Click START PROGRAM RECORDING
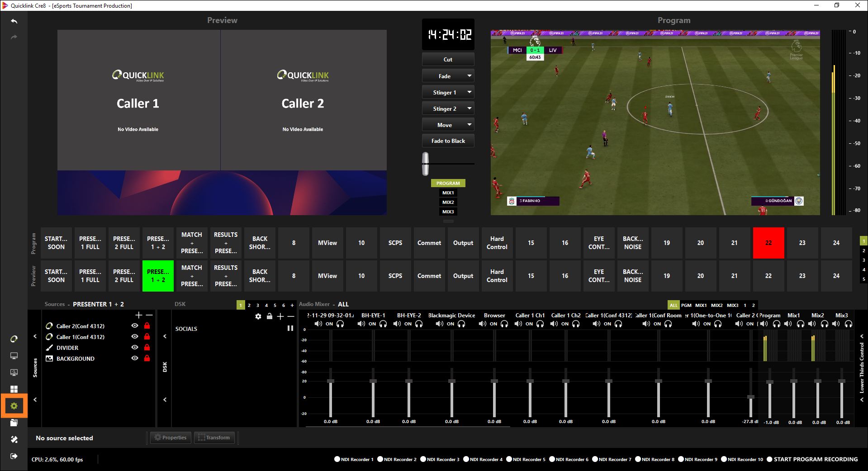This screenshot has height=471, width=868. pyautogui.click(x=812, y=459)
